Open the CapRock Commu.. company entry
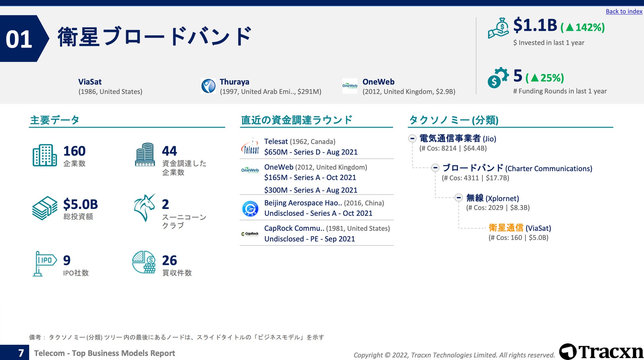Image resolution: width=644 pixels, height=360 pixels. point(294,228)
